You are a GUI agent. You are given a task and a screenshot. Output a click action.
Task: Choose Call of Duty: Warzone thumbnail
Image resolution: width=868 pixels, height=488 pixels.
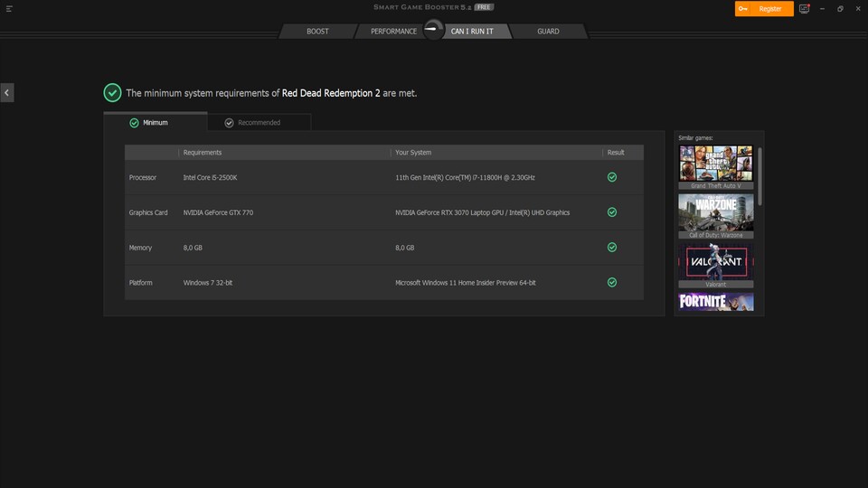coord(715,213)
